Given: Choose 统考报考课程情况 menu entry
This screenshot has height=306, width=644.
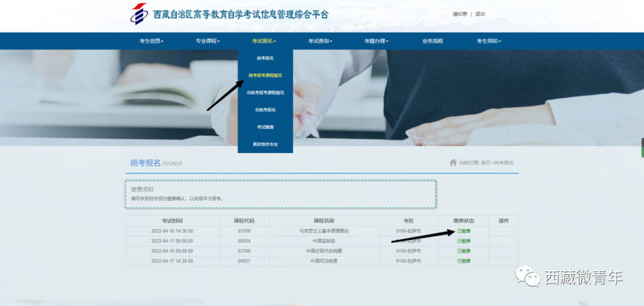Looking at the screenshot, I should point(265,76).
